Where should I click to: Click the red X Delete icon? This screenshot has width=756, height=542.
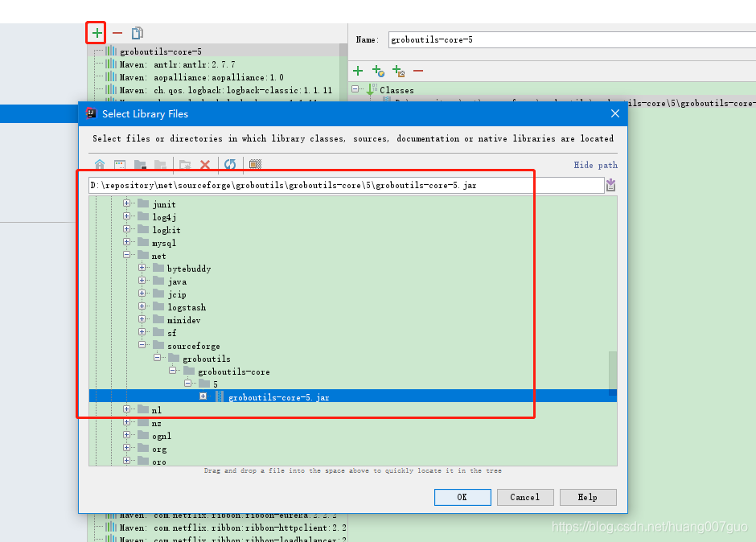pyautogui.click(x=205, y=164)
